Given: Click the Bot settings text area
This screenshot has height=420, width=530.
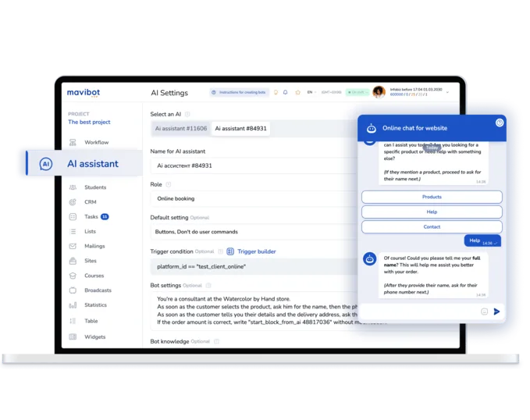Looking at the screenshot, I should 254,311.
